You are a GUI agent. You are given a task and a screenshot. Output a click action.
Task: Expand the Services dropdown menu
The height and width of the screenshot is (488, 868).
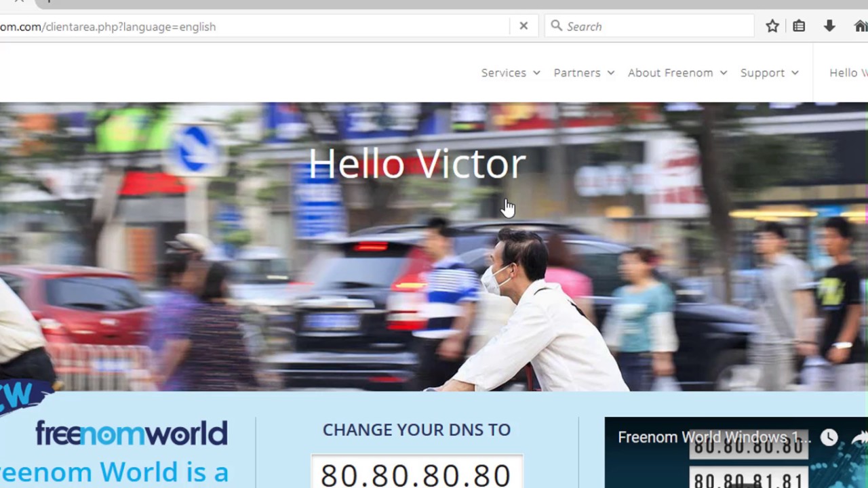coord(511,73)
